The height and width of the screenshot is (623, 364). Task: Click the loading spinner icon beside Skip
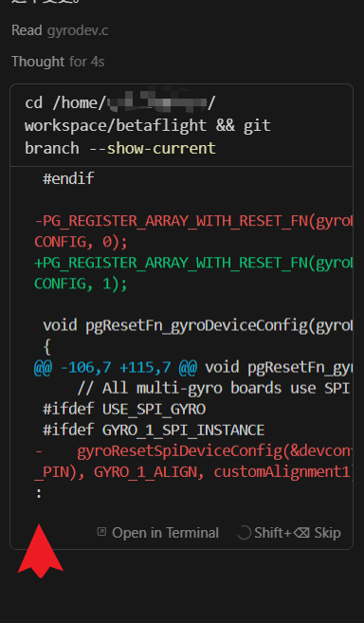point(244,532)
